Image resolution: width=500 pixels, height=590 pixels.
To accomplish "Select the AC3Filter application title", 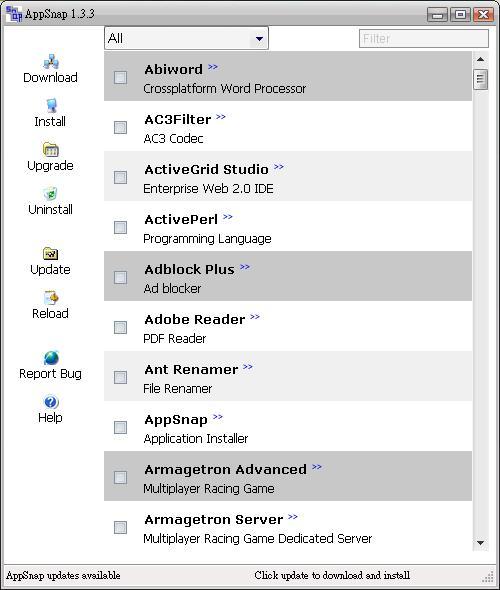I will (178, 120).
